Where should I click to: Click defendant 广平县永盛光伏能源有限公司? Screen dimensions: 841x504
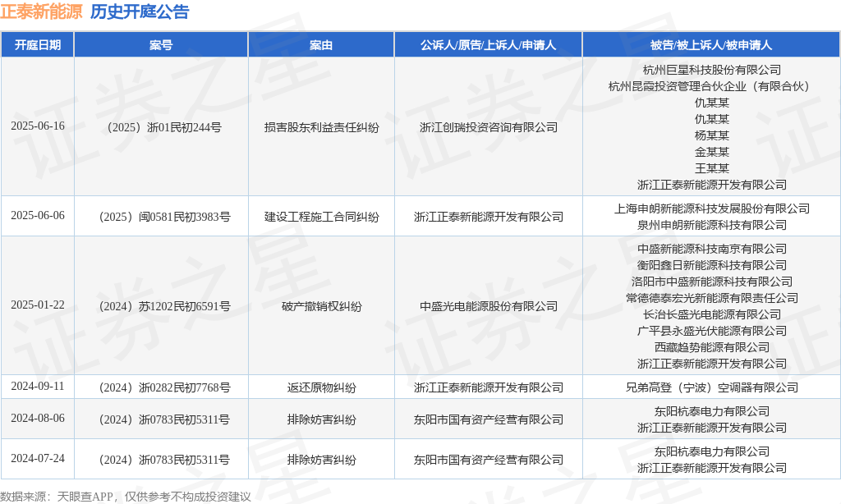click(x=712, y=332)
